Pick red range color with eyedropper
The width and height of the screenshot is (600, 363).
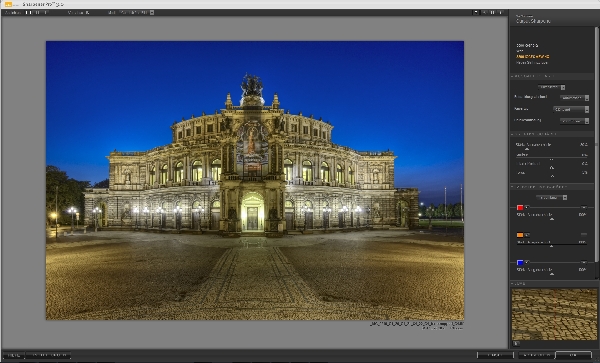coord(527,207)
